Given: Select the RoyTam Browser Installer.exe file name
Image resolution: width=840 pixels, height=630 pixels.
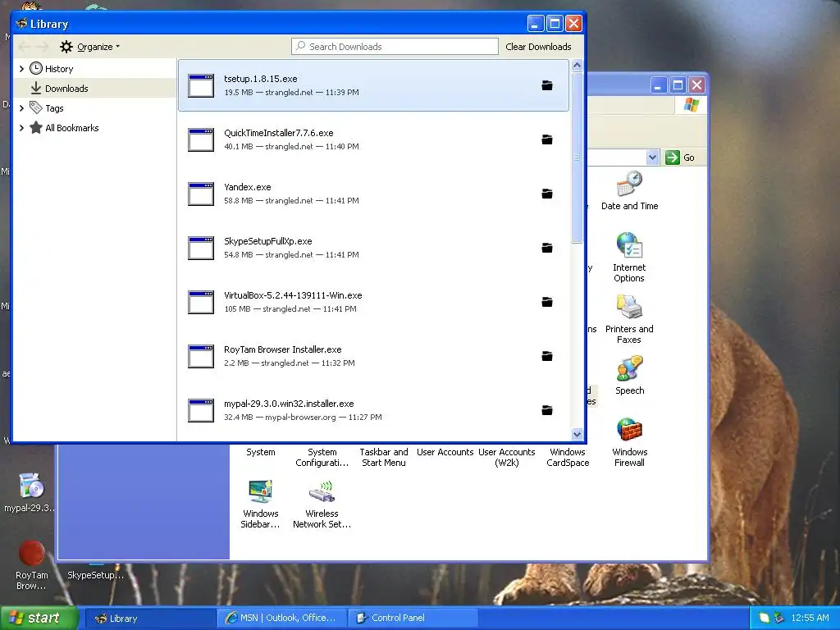Looking at the screenshot, I should 283,349.
